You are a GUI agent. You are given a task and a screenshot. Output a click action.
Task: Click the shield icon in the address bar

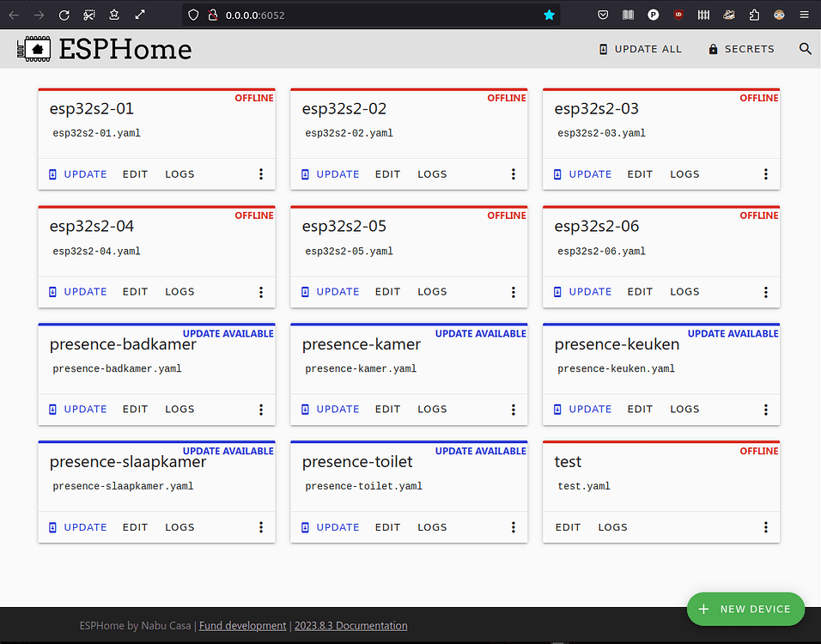click(x=195, y=14)
